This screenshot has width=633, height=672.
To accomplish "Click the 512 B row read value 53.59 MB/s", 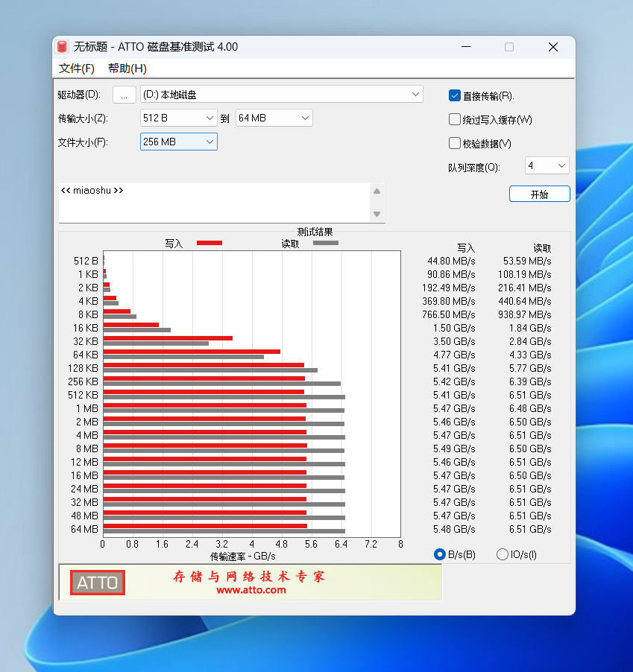I will pos(527,261).
